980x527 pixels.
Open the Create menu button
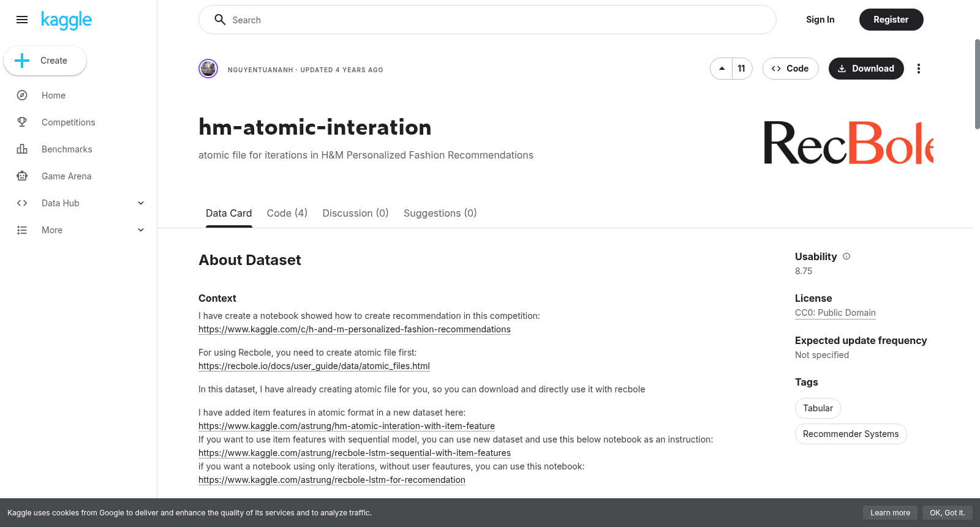(45, 61)
